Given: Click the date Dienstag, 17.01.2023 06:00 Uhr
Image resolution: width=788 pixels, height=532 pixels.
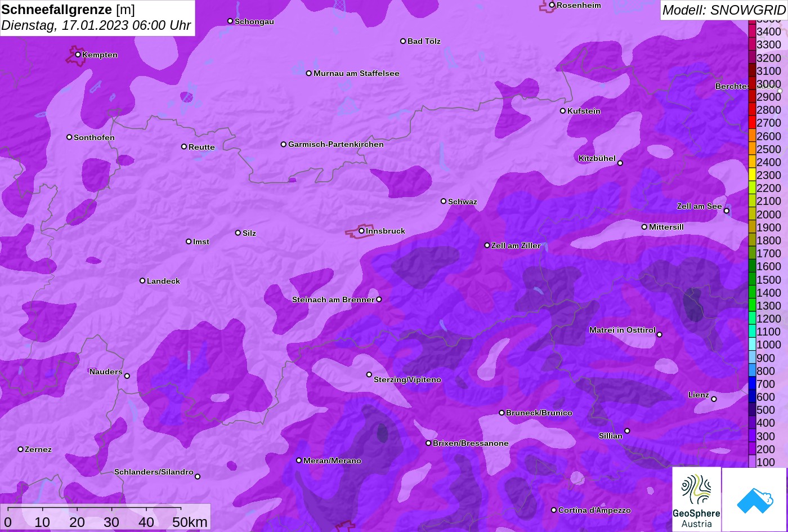Looking at the screenshot, I should 96,25.
